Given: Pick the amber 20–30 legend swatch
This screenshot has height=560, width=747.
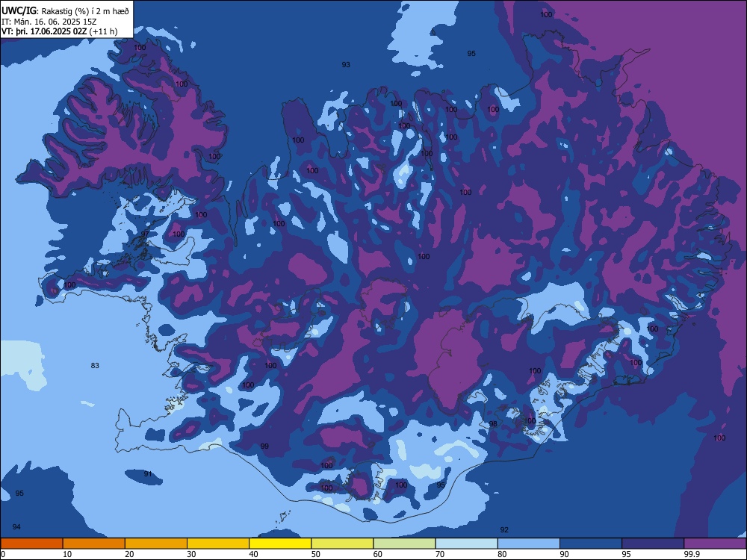Looking at the screenshot, I should (156, 544).
